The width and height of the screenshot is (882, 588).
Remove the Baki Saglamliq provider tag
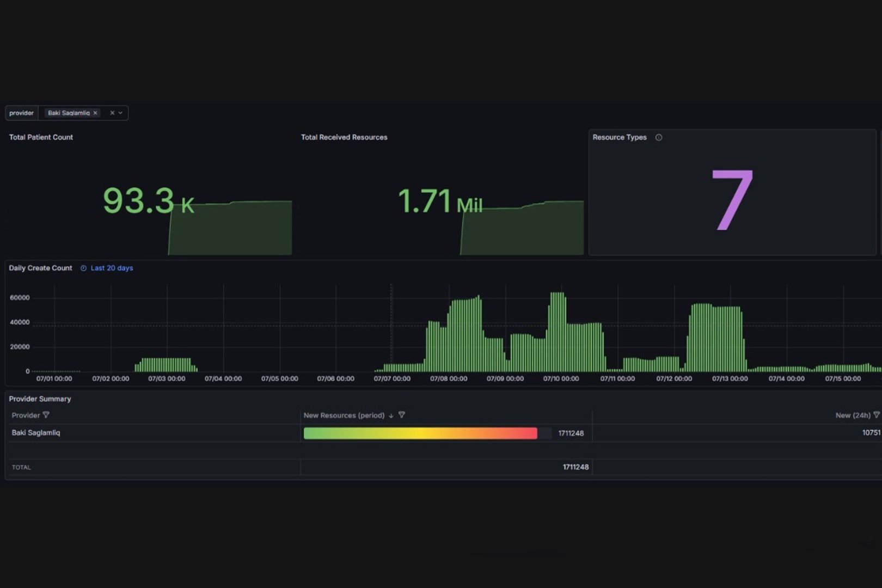95,113
